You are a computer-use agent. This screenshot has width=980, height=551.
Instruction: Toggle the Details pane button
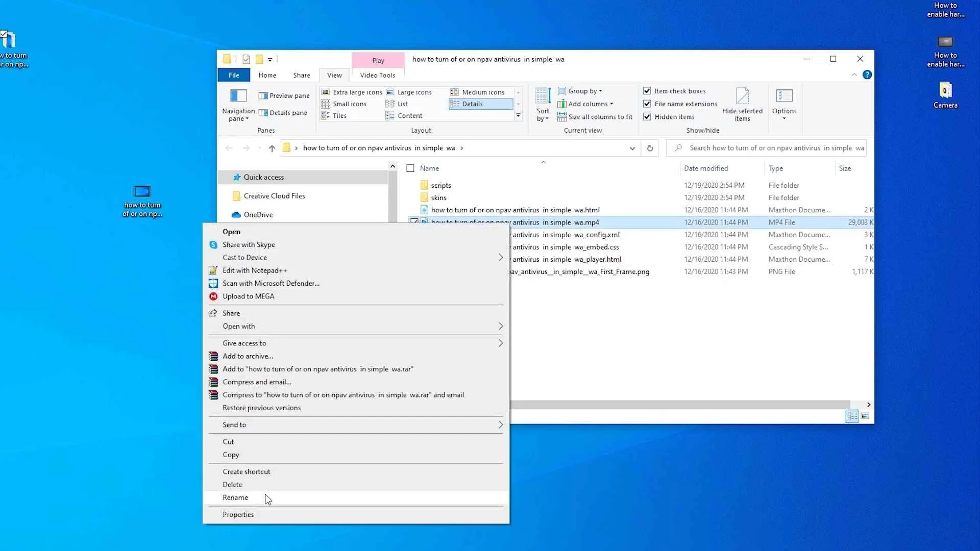coord(283,113)
